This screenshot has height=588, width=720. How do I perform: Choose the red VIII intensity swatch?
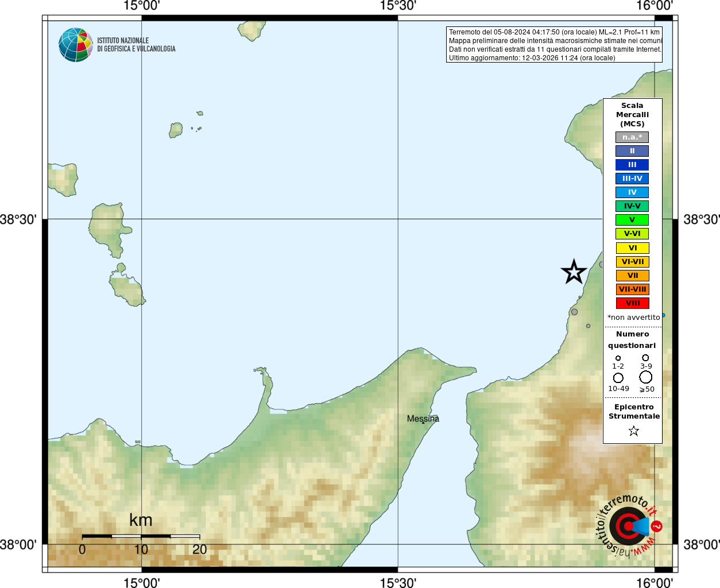632,303
